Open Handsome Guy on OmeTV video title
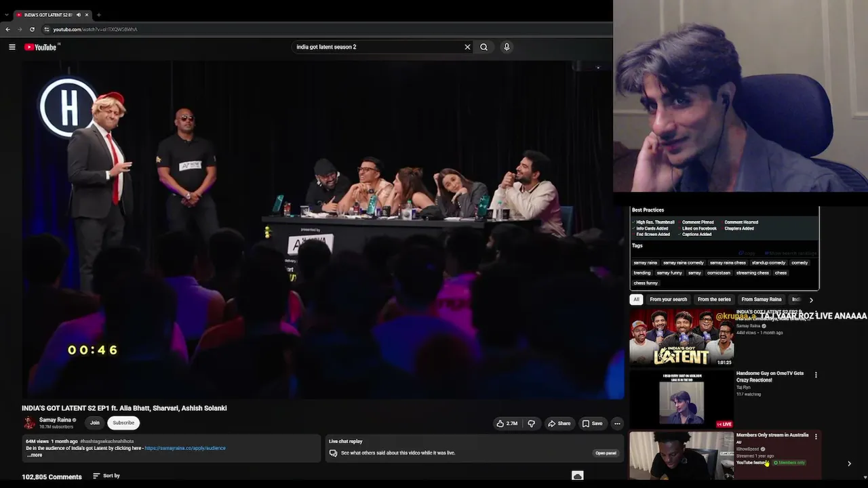 pos(770,376)
